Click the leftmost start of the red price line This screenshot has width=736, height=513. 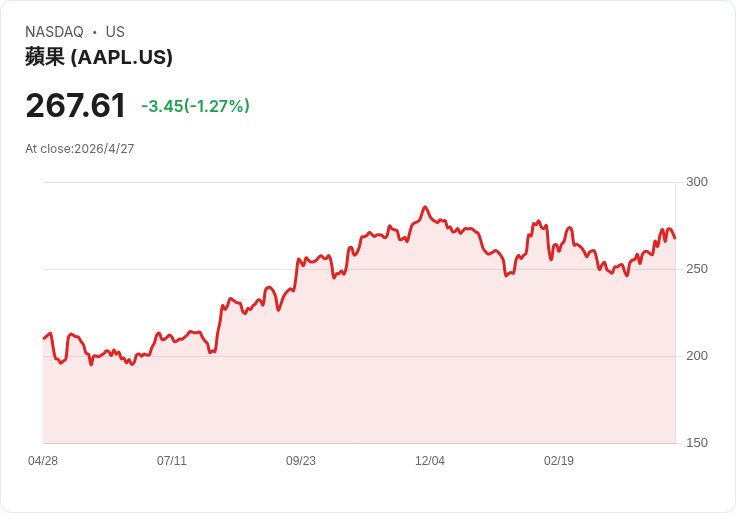44,338
